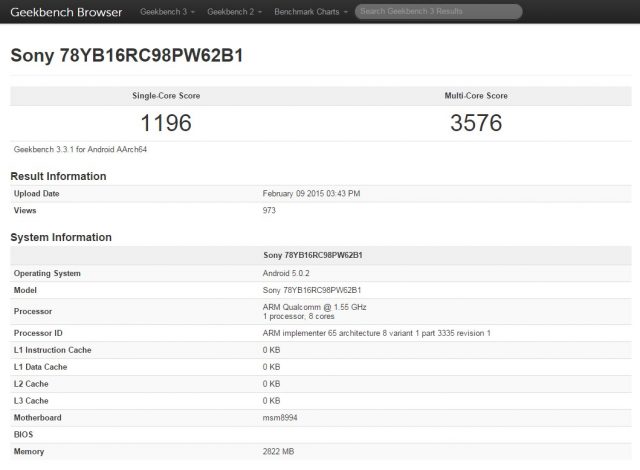Viewport: 640px width, 470px height.
Task: Click the Views label
Action: (x=25, y=211)
